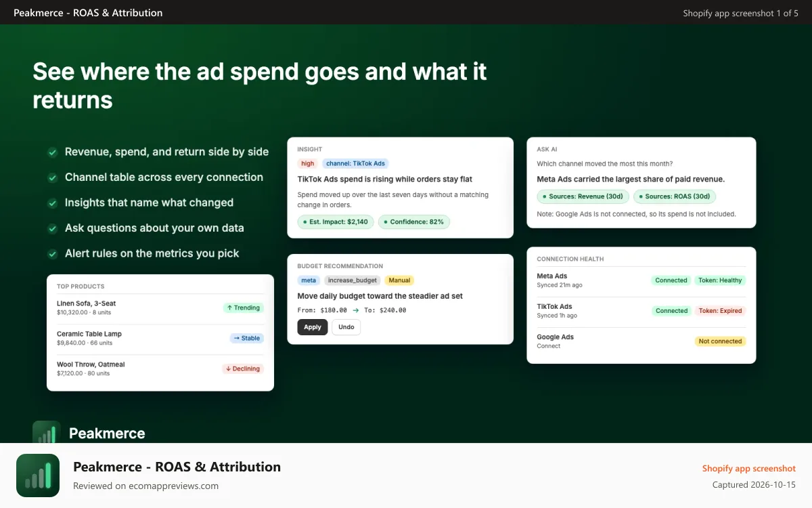
Task: Click the Declining badge for Wool Throw
Action: coord(243,368)
